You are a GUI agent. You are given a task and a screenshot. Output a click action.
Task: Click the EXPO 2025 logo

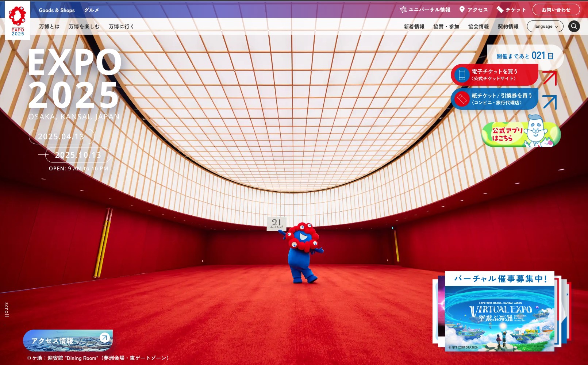tap(18, 20)
